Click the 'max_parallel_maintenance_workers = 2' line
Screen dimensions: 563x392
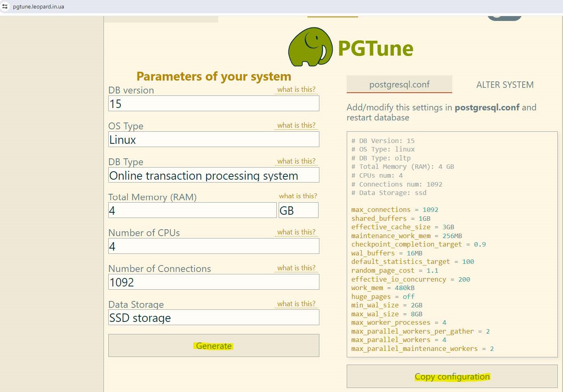coord(422,348)
